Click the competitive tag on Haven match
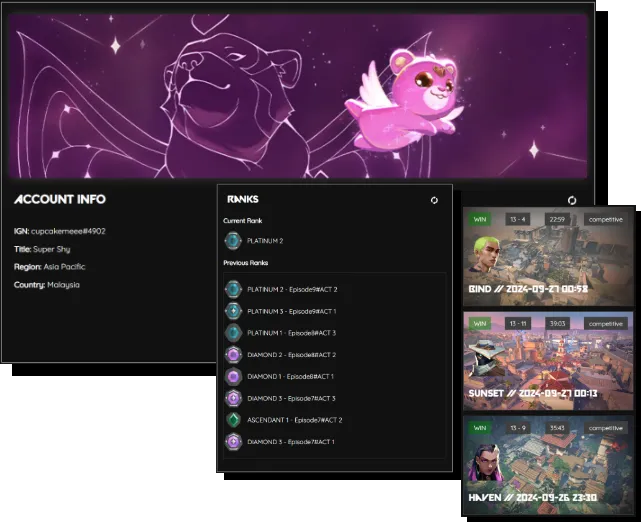 605,428
